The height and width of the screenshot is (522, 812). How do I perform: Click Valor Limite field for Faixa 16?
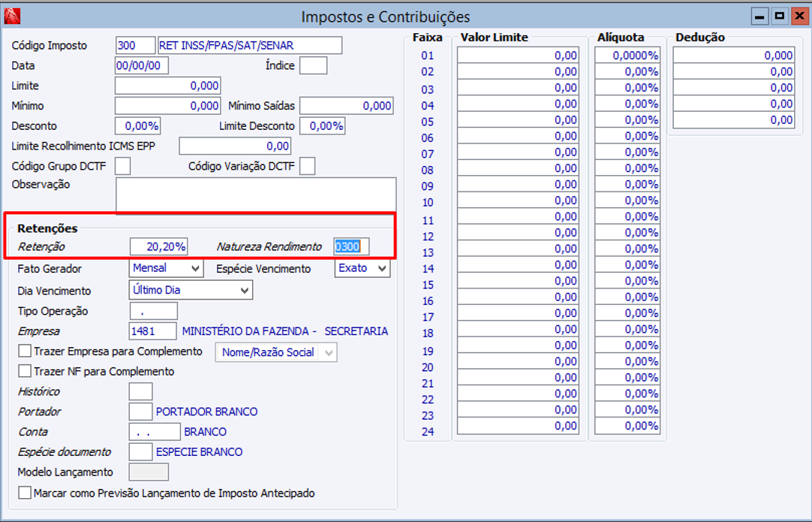point(518,297)
